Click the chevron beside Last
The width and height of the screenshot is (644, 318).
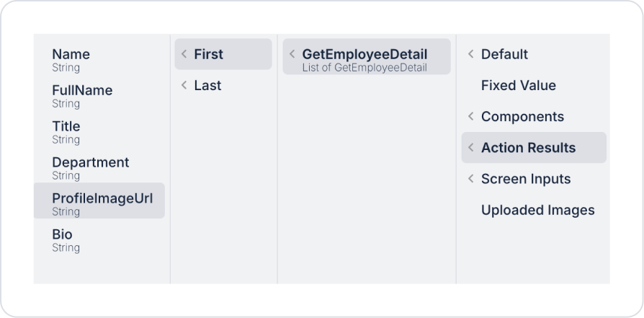click(x=184, y=85)
